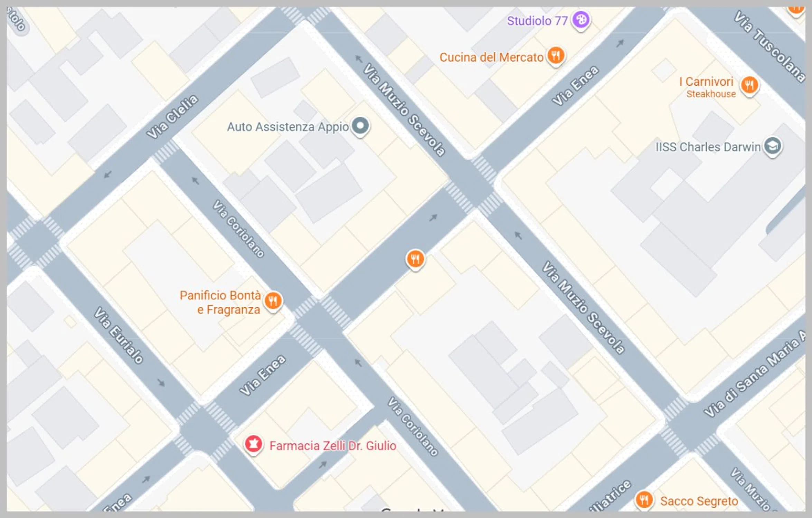This screenshot has width=812, height=518.
Task: Click the Studiolo 77 art pin icon
Action: (x=580, y=20)
